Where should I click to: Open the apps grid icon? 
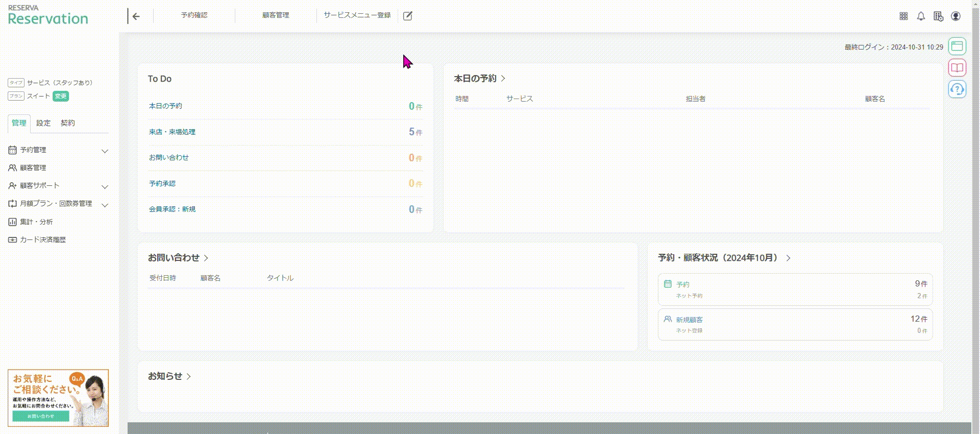(903, 16)
